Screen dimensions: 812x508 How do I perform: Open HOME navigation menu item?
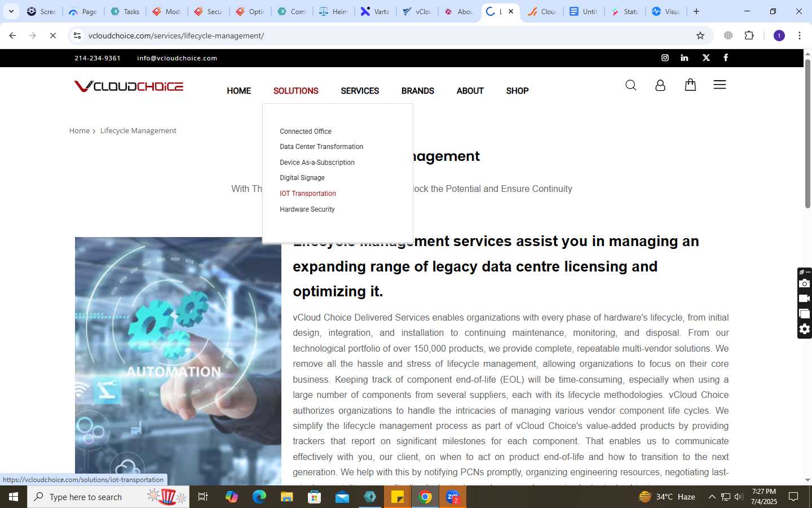[x=239, y=91]
